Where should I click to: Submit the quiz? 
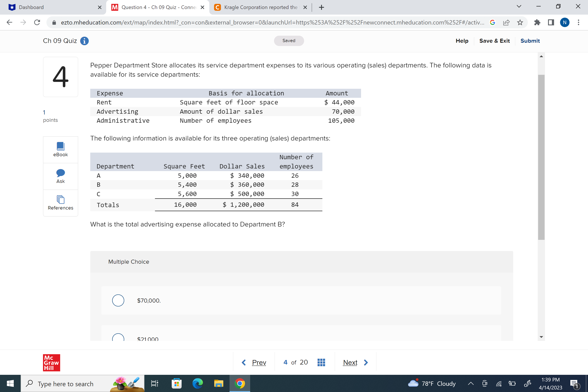tap(530, 41)
